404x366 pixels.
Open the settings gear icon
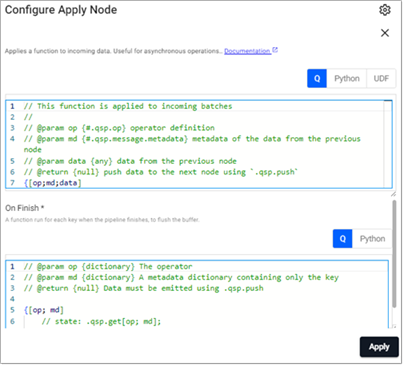click(385, 10)
